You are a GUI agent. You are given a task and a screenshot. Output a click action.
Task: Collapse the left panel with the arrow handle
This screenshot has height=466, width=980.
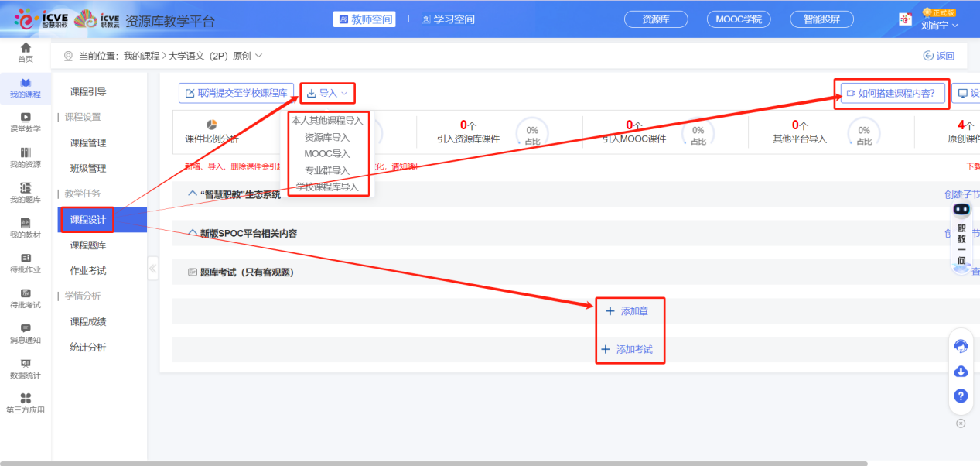click(152, 268)
